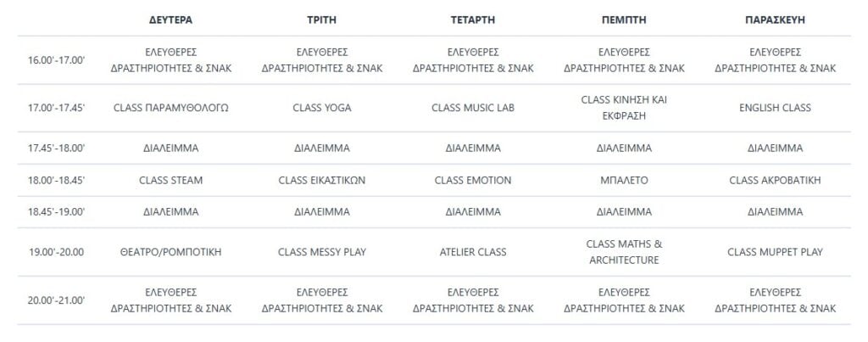Select the CLASS ΠΑΡΑΜΥΘΟΛΟΓΩ cell

pos(170,108)
